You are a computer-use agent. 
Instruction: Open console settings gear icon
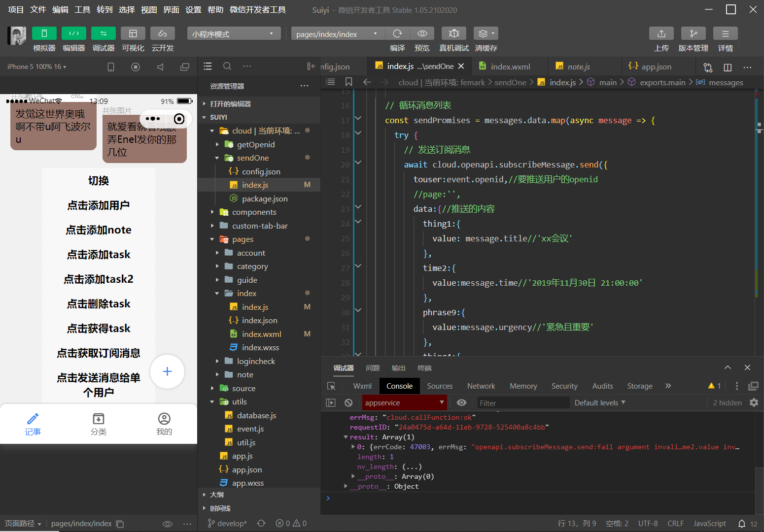754,402
